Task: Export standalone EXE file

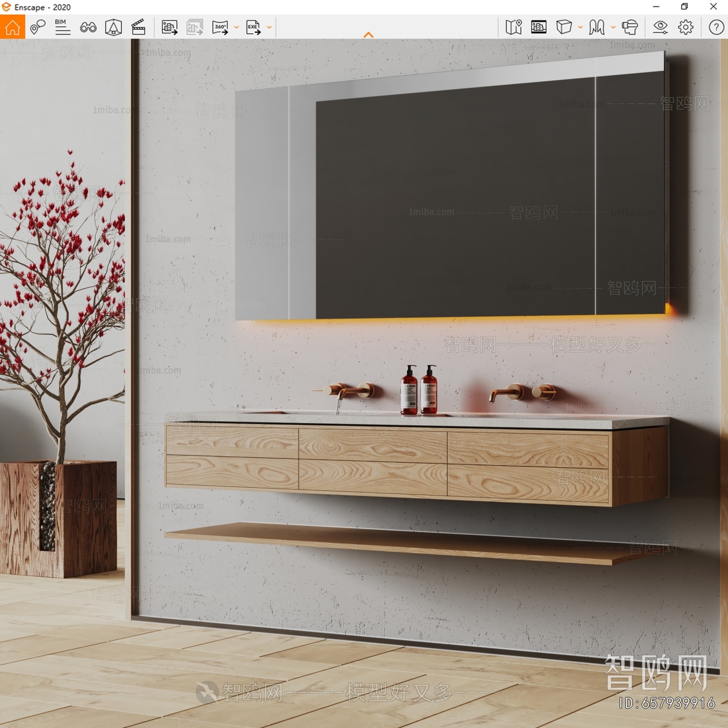Action: [253, 27]
